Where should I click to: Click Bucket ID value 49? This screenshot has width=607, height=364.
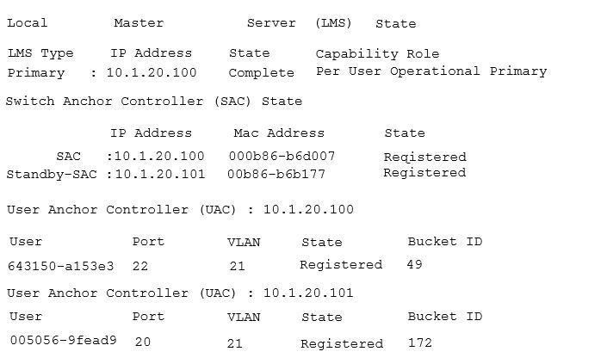(414, 264)
